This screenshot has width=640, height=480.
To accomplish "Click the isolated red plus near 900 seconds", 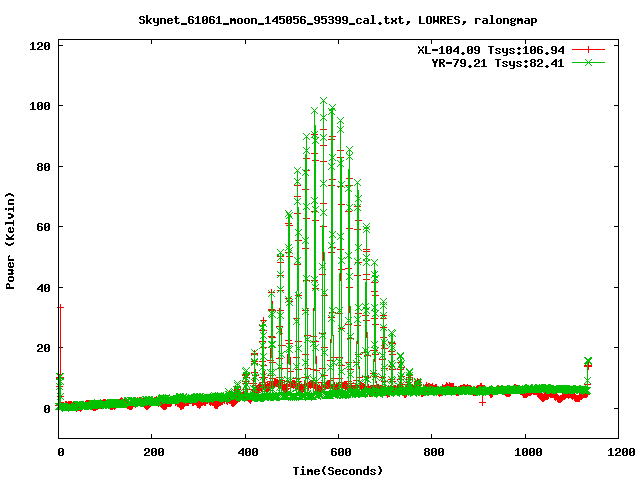I will click(482, 401).
